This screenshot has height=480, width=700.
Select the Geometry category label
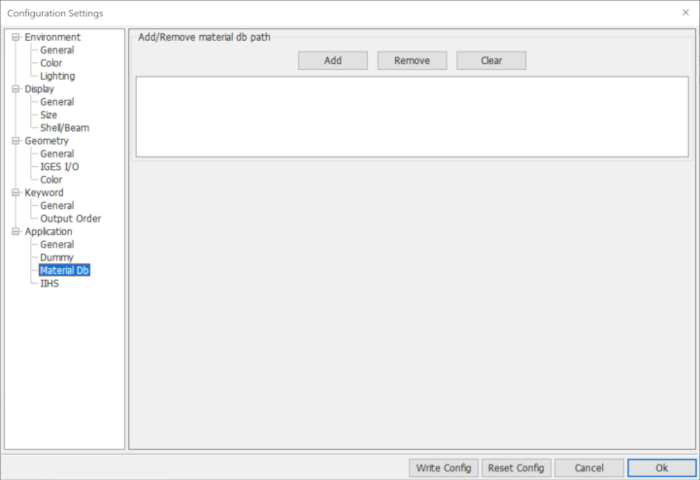click(x=46, y=141)
